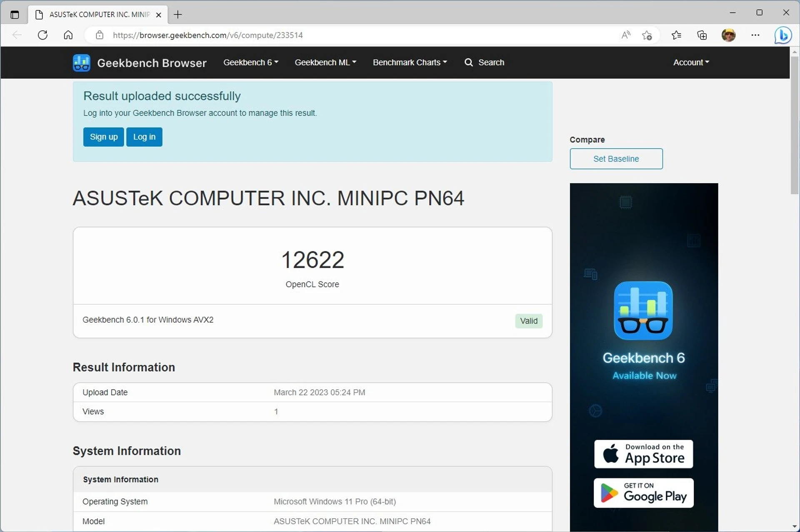Expand the Geekbench ML dropdown menu
The width and height of the screenshot is (800, 532).
pyautogui.click(x=325, y=62)
